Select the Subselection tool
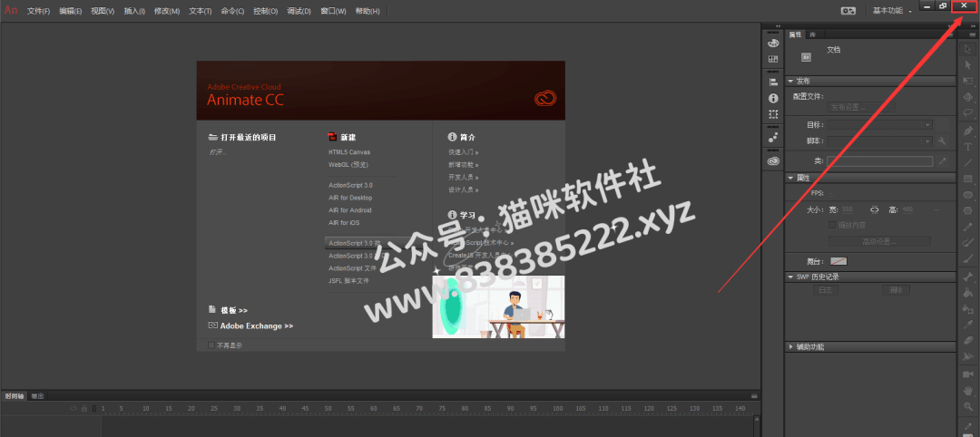The height and width of the screenshot is (437, 980). pos(968,65)
